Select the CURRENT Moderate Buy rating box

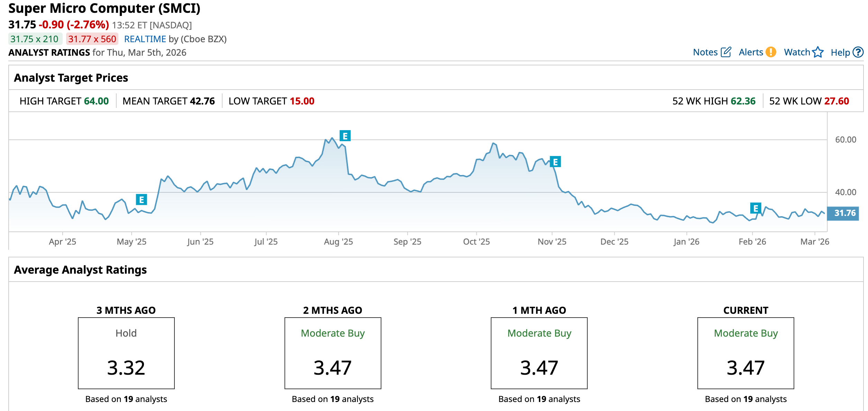click(745, 353)
